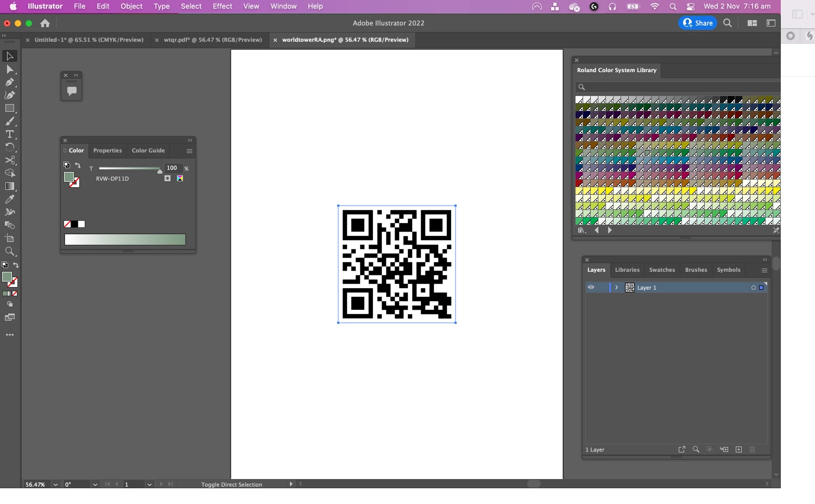Screen dimensions: 815x504
Task: Open the Effect menu
Action: 223,7
